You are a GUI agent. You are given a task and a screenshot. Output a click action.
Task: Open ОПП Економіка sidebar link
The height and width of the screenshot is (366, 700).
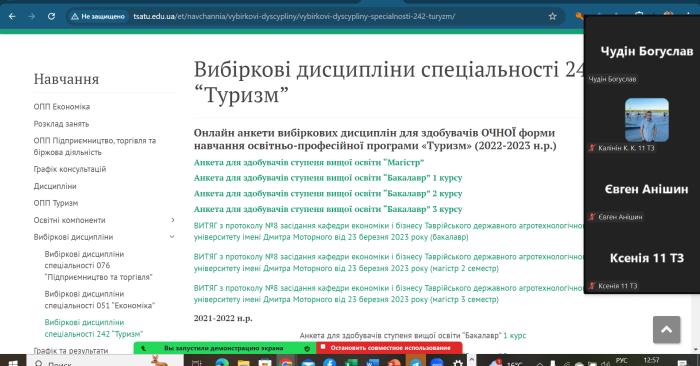62,107
